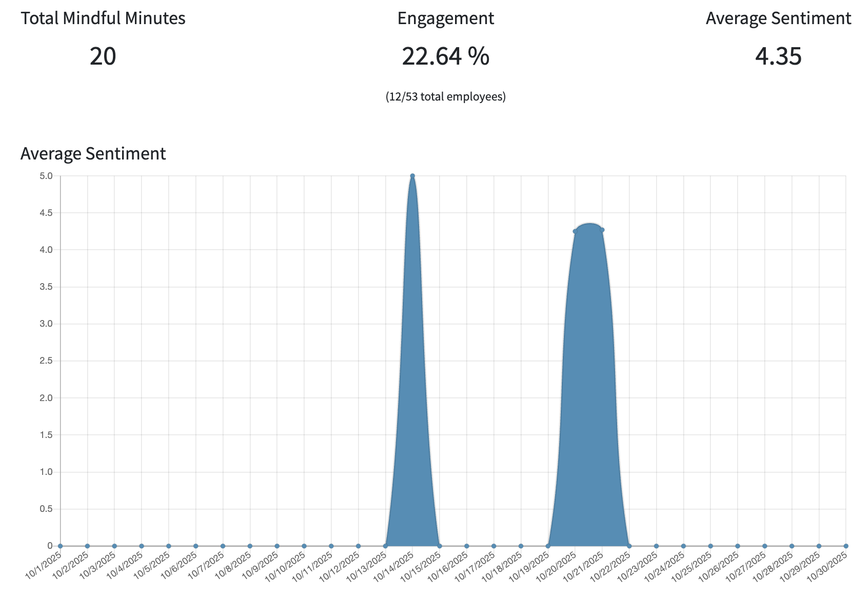Click the 1.0 y-axis label
The height and width of the screenshot is (598, 868).
click(x=46, y=472)
